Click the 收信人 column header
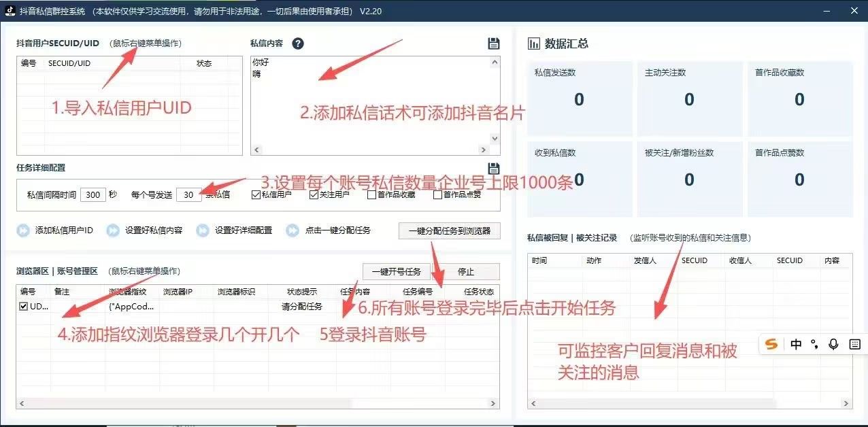The height and width of the screenshot is (427, 868). pyautogui.click(x=740, y=260)
